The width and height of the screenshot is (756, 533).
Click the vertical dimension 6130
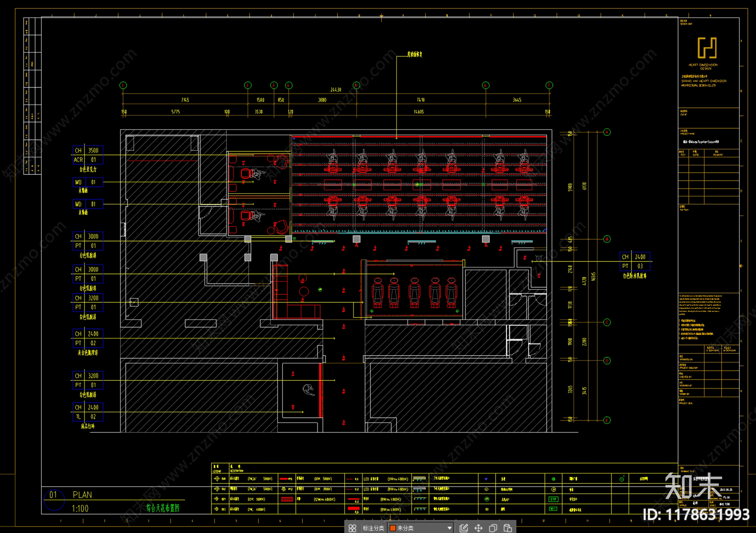(x=584, y=186)
